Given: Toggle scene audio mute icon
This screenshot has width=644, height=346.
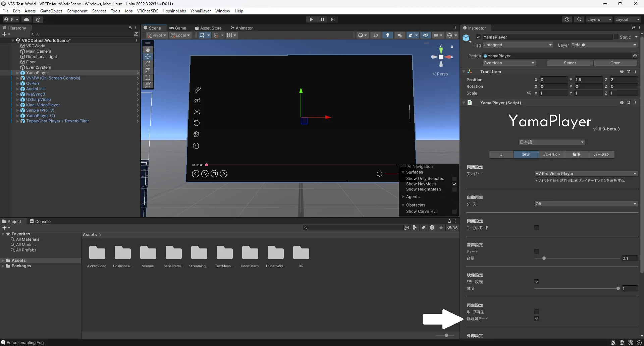Looking at the screenshot, I should [x=400, y=35].
